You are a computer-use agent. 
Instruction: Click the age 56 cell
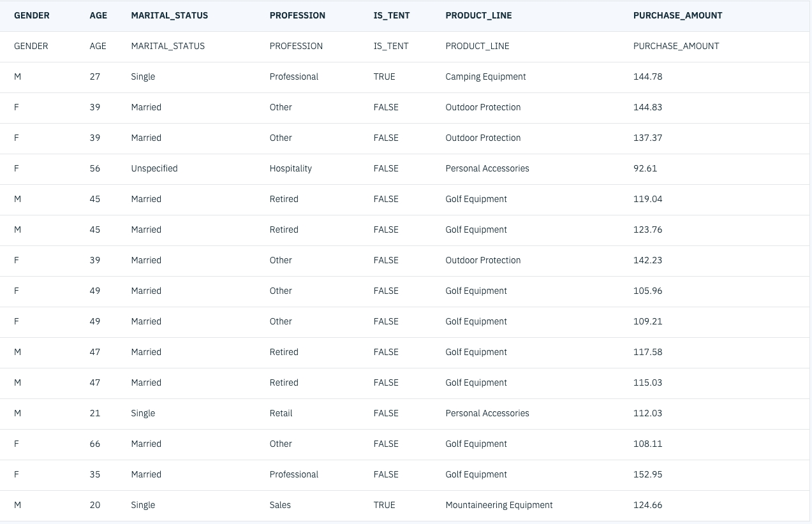point(95,168)
